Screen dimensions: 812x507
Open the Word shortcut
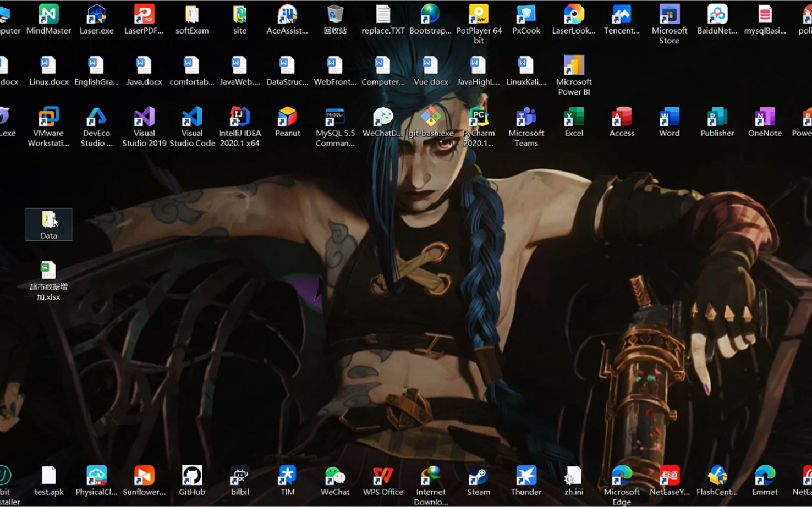pos(670,122)
